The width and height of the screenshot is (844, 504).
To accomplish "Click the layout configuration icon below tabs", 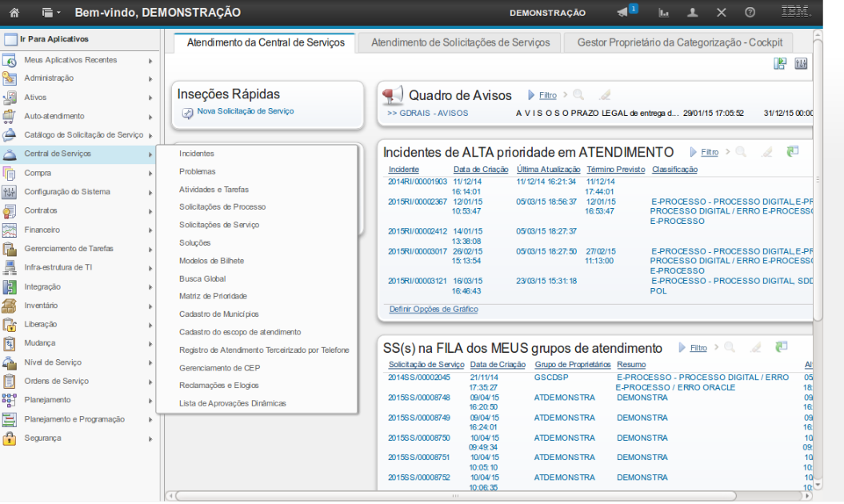I will [780, 64].
